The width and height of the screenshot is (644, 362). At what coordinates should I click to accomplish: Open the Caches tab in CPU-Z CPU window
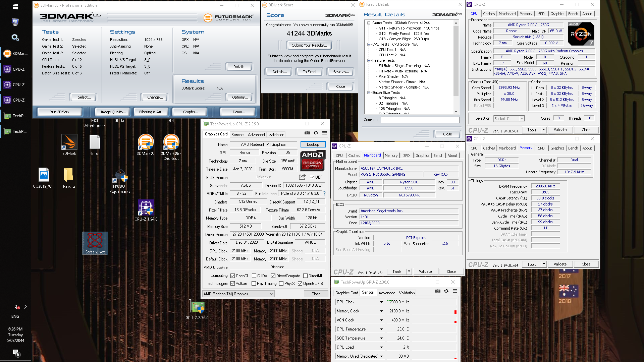click(x=489, y=14)
